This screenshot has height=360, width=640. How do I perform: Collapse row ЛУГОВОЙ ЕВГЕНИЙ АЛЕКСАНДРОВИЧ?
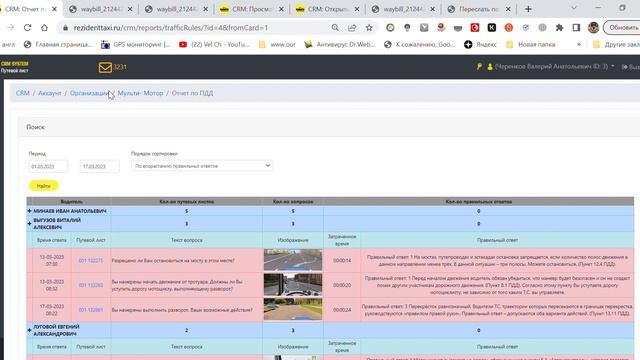tap(29, 330)
